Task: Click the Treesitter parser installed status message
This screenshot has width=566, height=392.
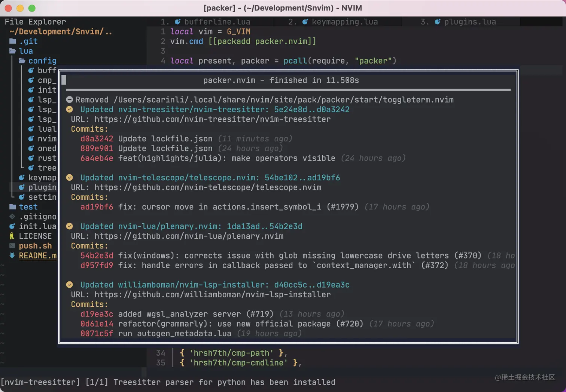Action: click(x=168, y=382)
